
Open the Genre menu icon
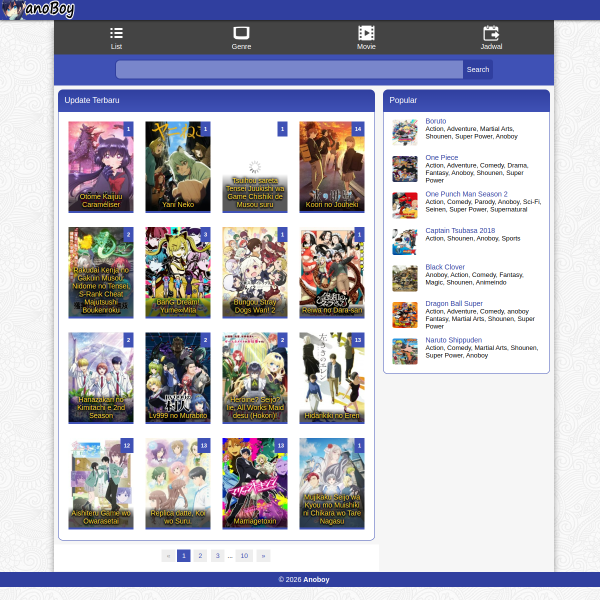coord(241,33)
